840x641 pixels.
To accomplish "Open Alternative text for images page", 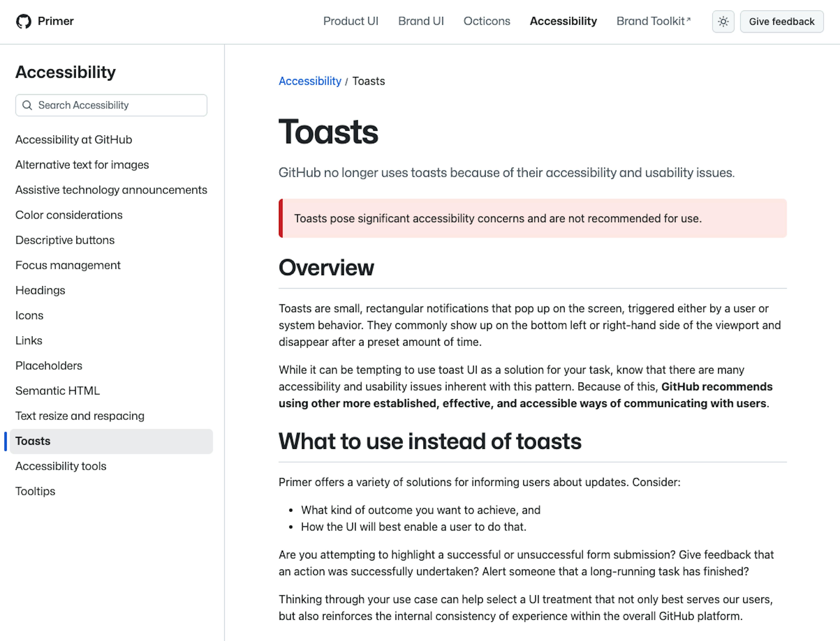I will pyautogui.click(x=82, y=164).
